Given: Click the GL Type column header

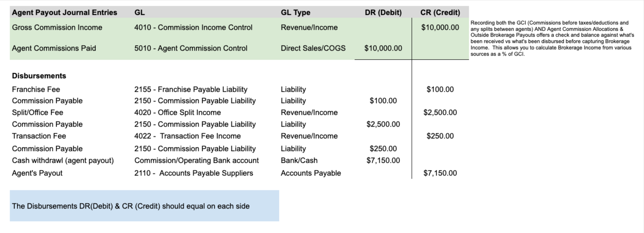Looking at the screenshot, I should tap(296, 13).
